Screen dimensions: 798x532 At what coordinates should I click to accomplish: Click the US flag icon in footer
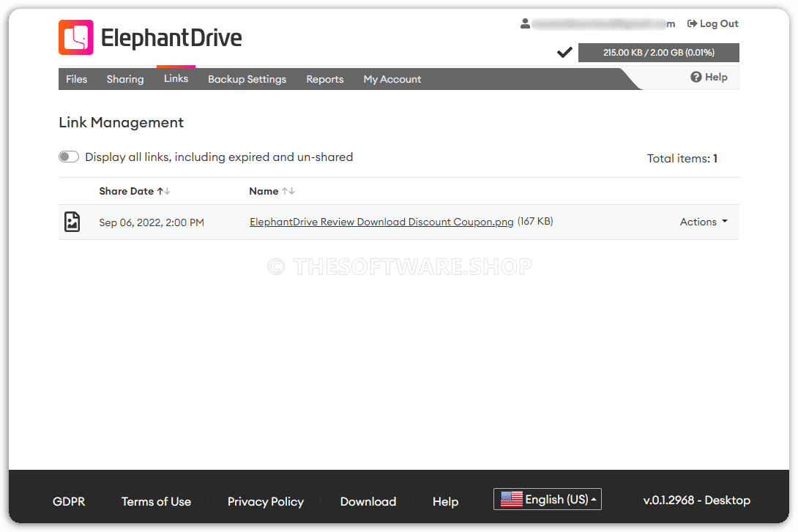(511, 499)
